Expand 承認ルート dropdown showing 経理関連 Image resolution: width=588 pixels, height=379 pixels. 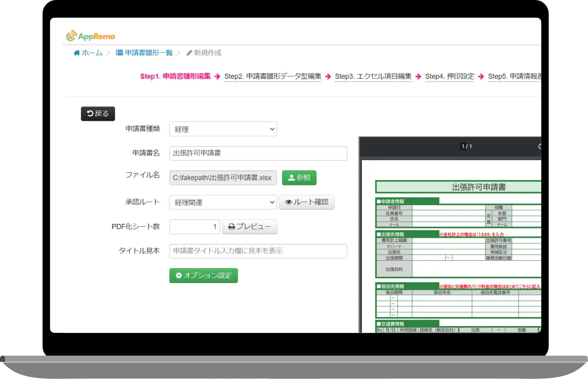tap(223, 202)
